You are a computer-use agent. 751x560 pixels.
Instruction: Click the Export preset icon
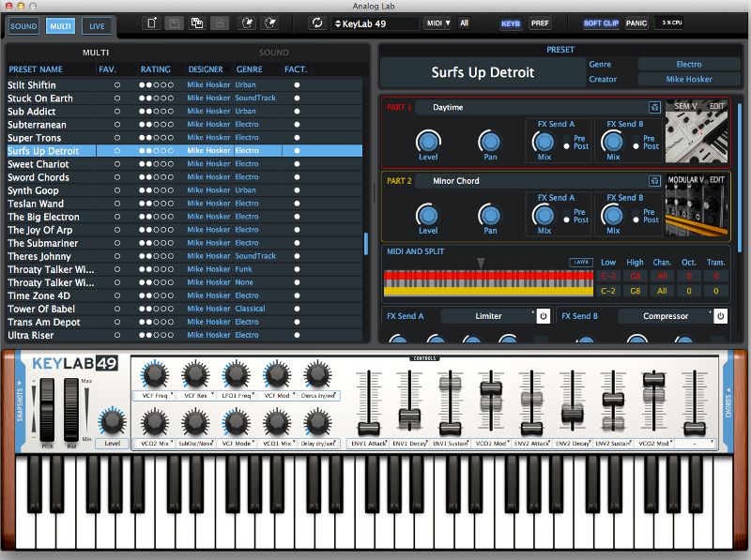pyautogui.click(x=270, y=23)
